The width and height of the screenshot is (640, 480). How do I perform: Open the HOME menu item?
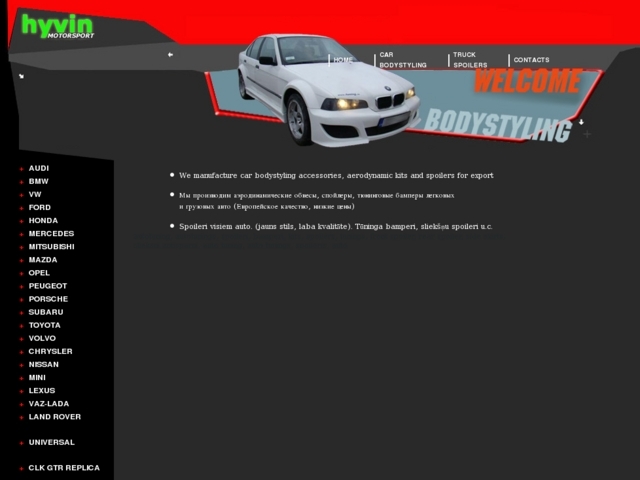(343, 60)
